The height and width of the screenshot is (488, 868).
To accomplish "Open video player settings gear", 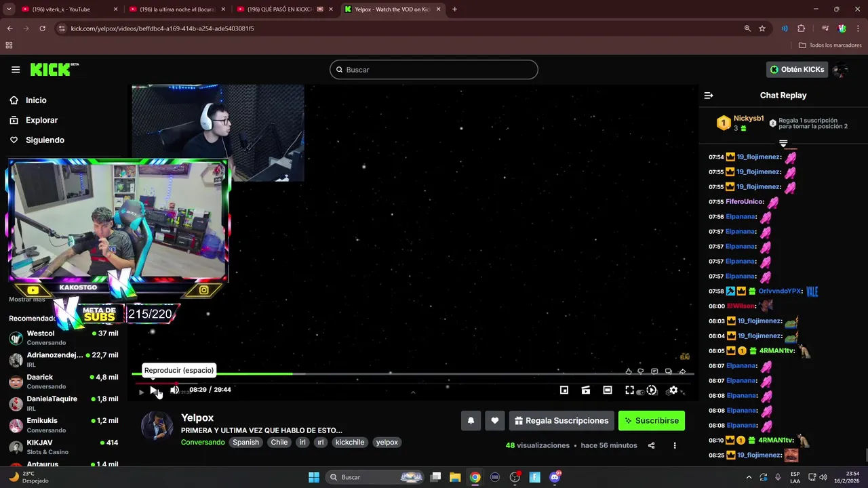I will 673,390.
